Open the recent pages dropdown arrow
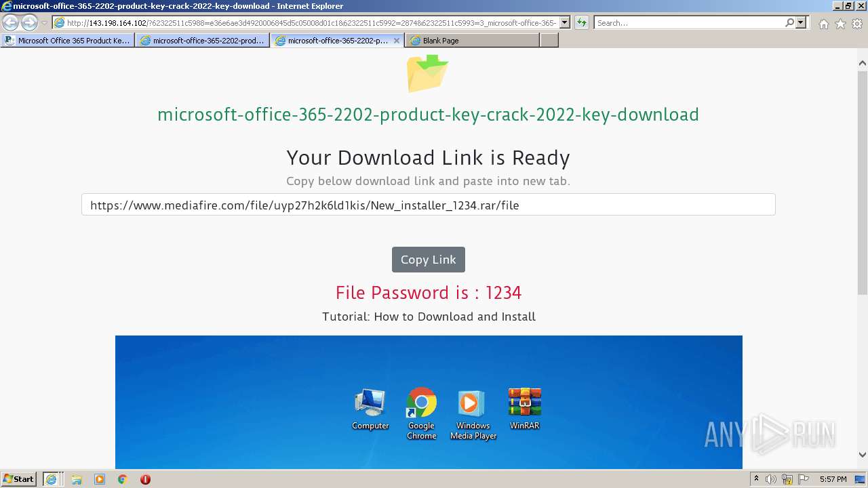 pyautogui.click(x=44, y=23)
